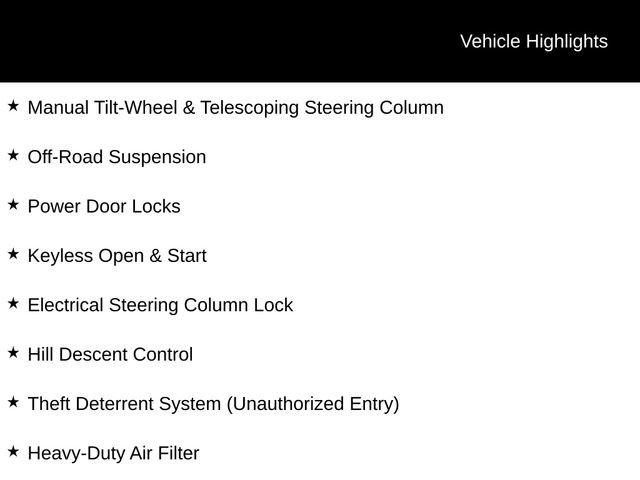Viewport: 640px width, 480px height.
Task: Select the Manual Tilt-Wheel & Telescoping Steering Column text
Action: 235,107
